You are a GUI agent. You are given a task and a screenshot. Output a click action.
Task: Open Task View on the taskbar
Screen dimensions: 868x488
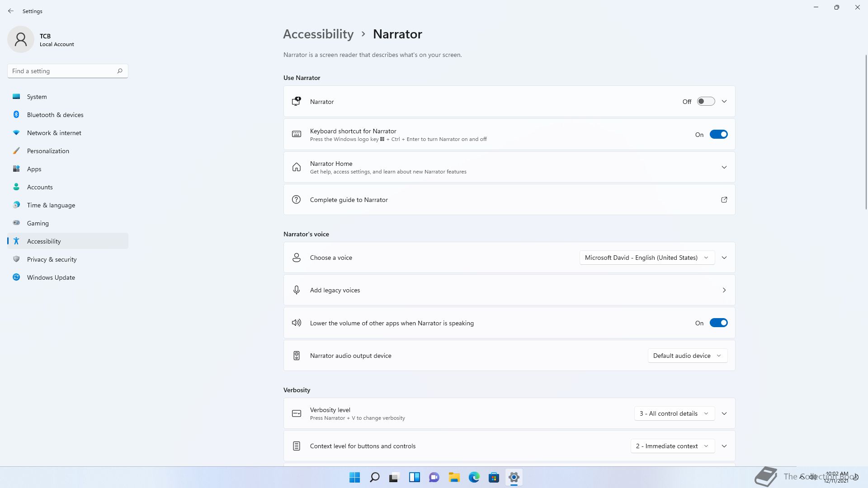click(x=394, y=477)
